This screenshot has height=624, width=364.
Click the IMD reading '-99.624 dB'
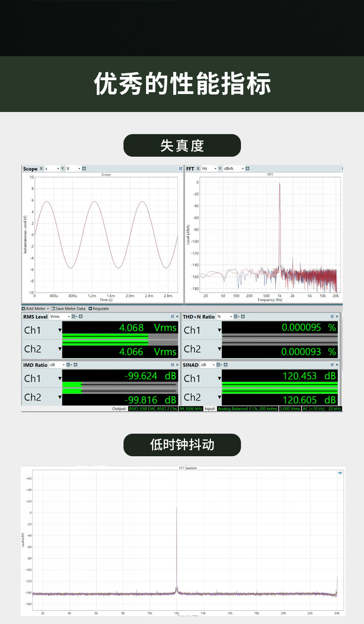pyautogui.click(x=150, y=376)
